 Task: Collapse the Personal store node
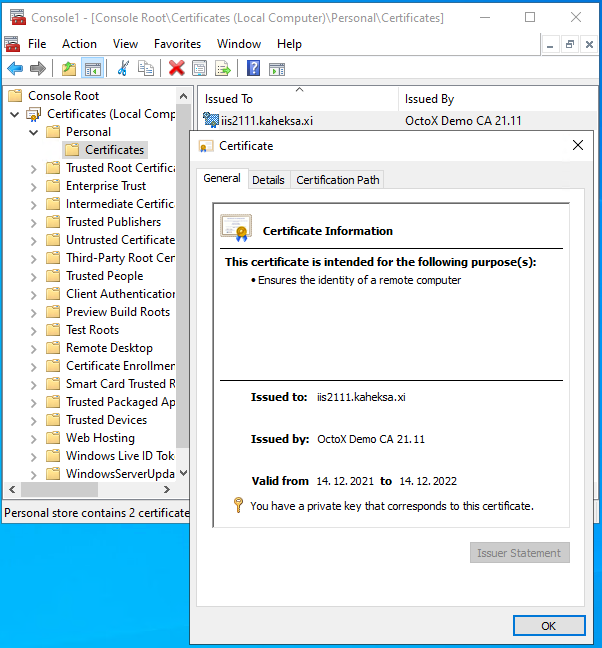[x=33, y=132]
